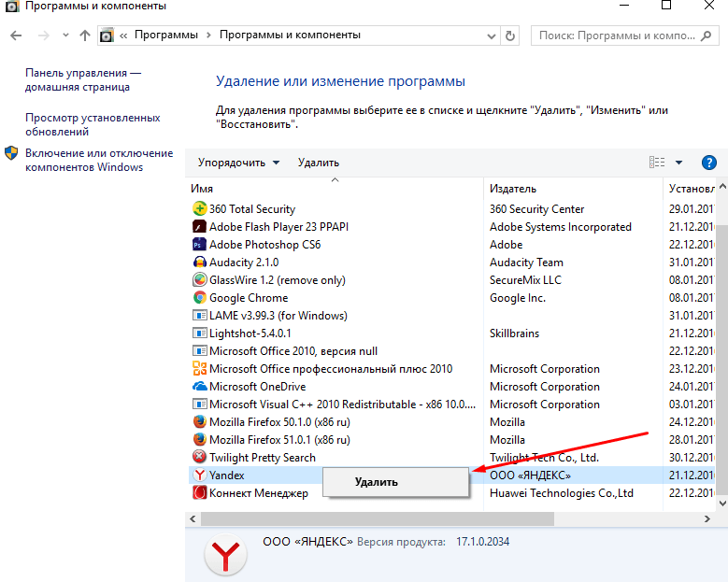
Task: Open recent locations dropdown arrow
Action: [65, 35]
